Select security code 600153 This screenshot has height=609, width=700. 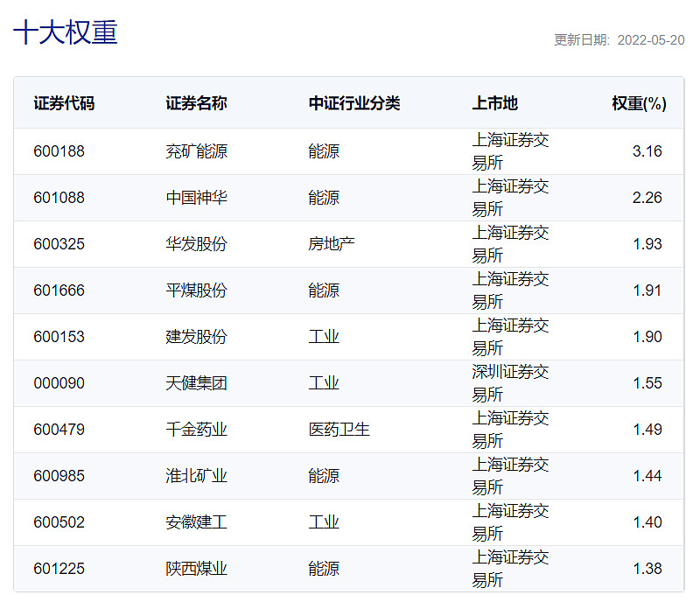pyautogui.click(x=59, y=337)
